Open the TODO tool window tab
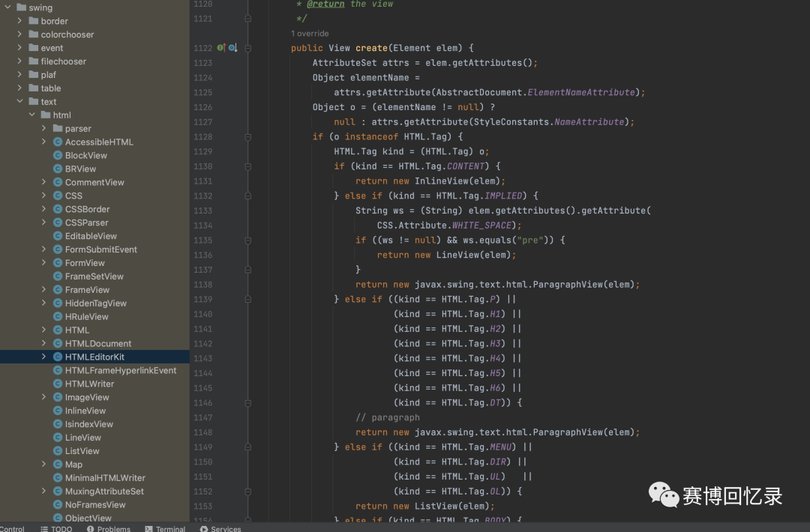 56,528
